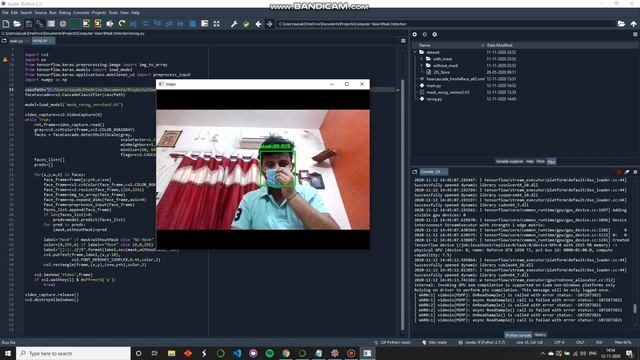Open the Help menu

[x=135, y=13]
